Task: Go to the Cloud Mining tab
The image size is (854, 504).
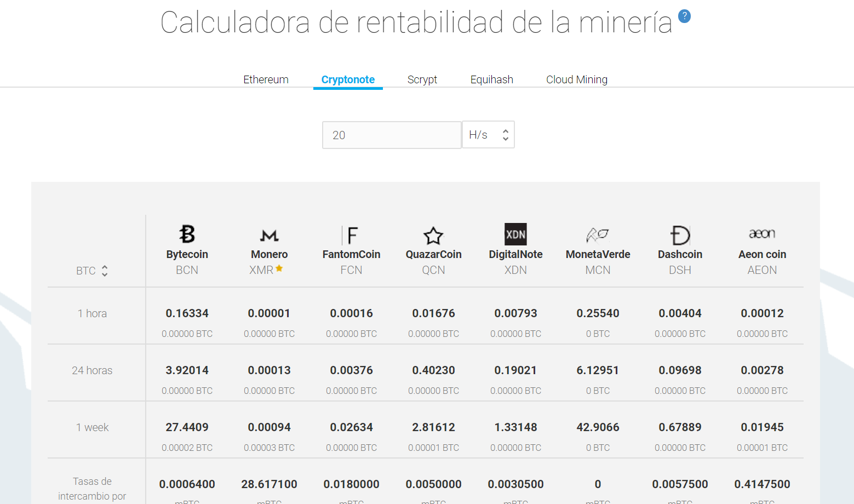Action: click(577, 79)
